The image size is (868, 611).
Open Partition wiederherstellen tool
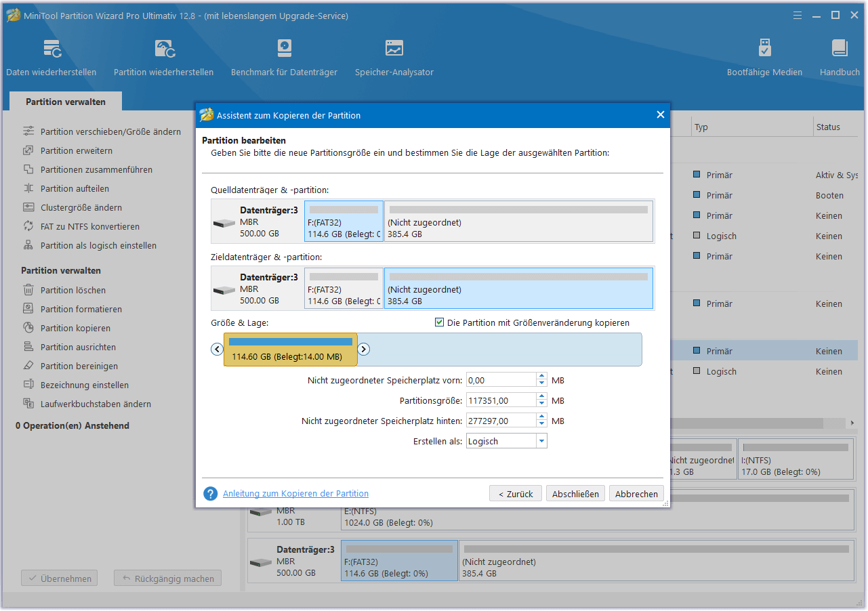click(x=163, y=58)
